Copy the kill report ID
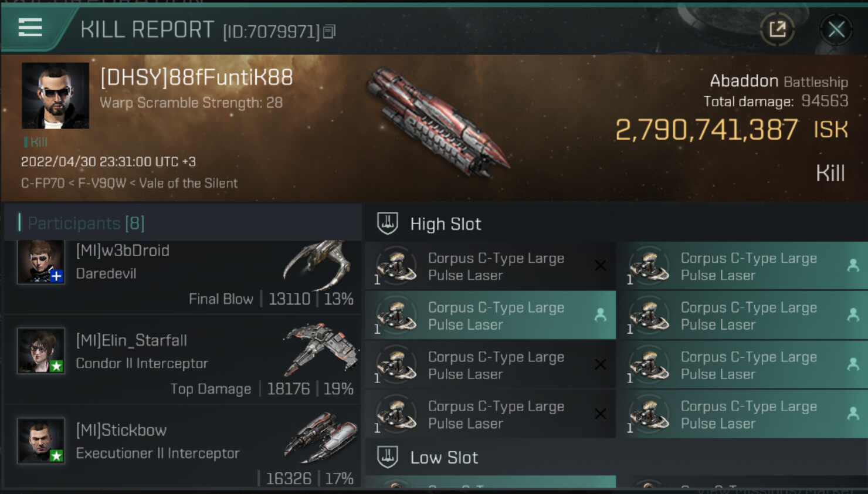Viewport: 868px width, 494px height. pyautogui.click(x=329, y=32)
